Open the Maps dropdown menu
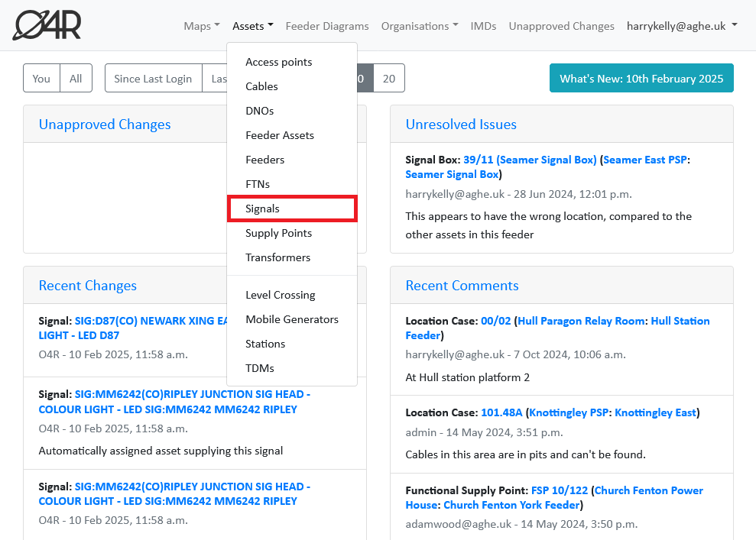The image size is (756, 540). pos(202,26)
